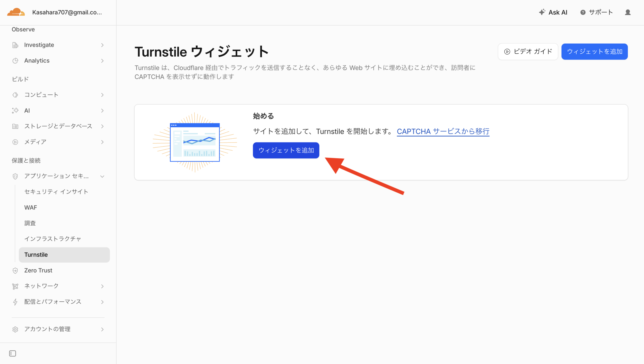Click the Ask AI label
This screenshot has width=644, height=364.
coord(558,12)
